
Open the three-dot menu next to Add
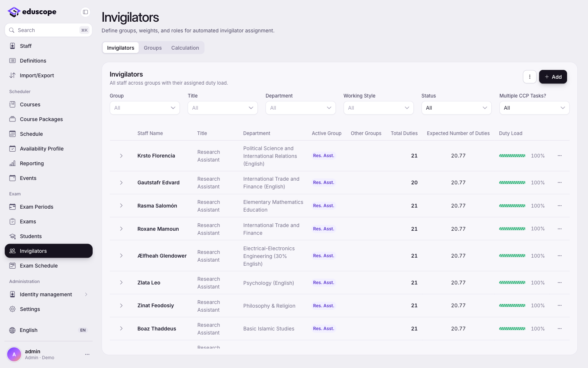530,77
